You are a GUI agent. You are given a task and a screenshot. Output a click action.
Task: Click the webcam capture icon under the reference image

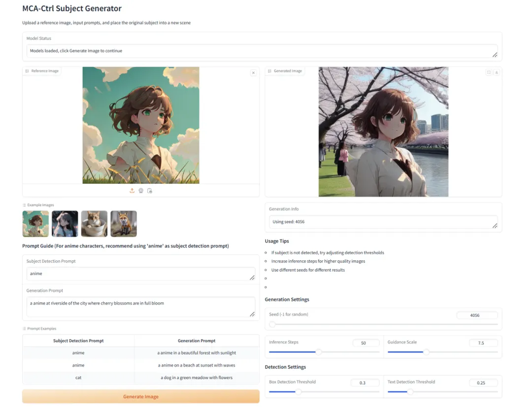[141, 191]
